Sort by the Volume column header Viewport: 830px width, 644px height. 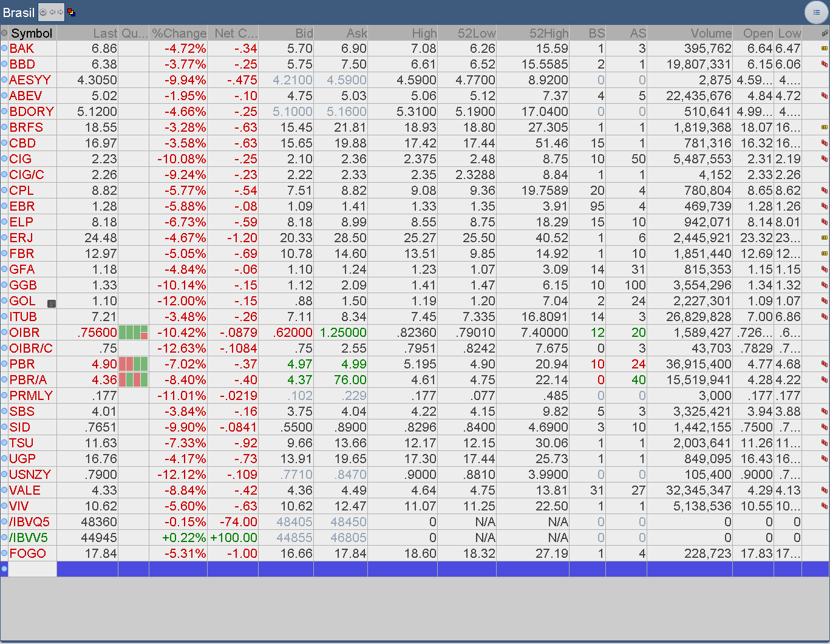point(690,33)
